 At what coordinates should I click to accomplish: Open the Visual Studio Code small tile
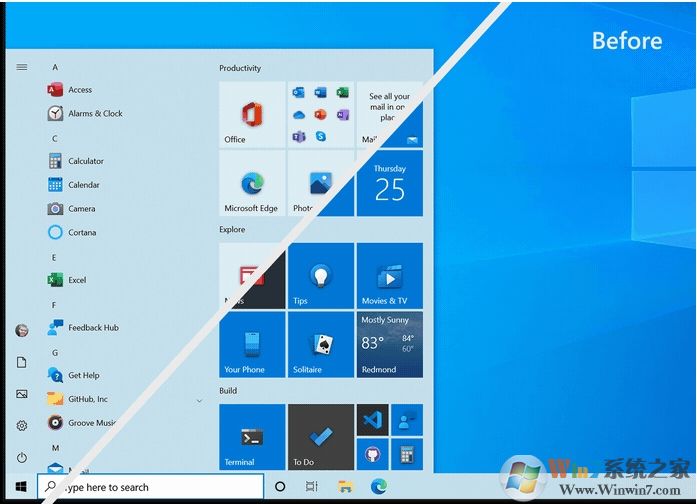(x=372, y=420)
